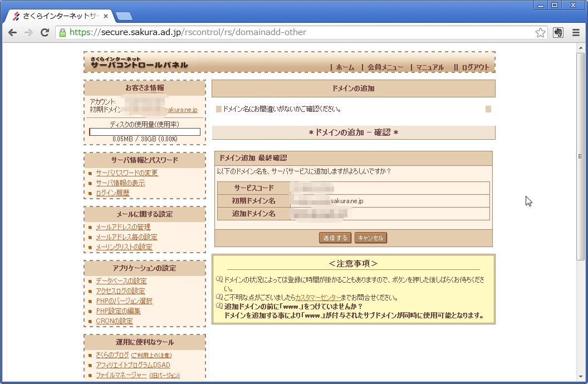This screenshot has height=384, width=588.
Task: Click the scrollbar down arrow
Action: (580, 377)
